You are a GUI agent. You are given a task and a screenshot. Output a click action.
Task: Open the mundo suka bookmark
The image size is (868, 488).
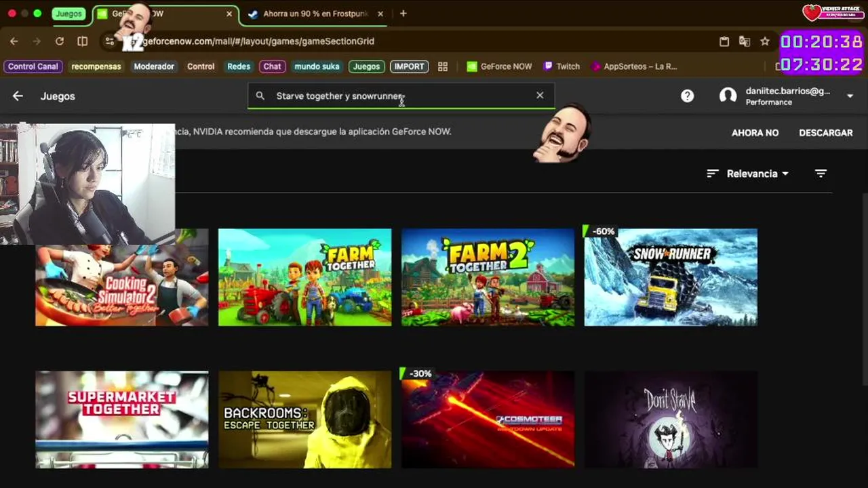pyautogui.click(x=317, y=66)
